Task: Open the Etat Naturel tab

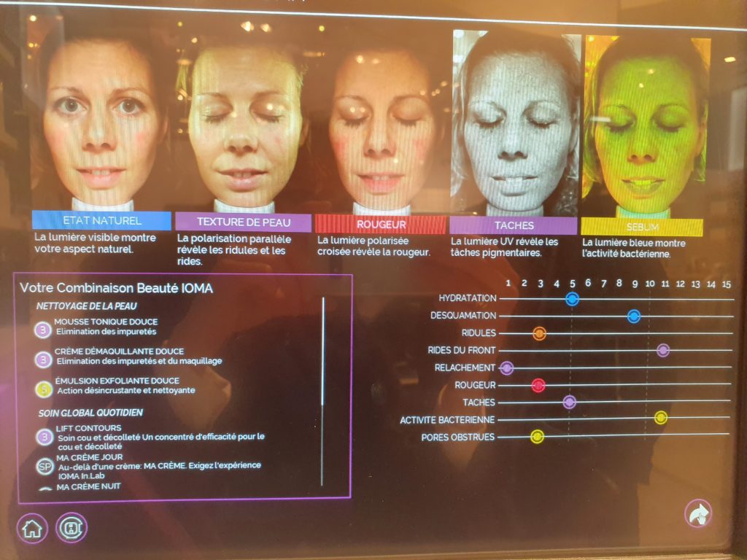Action: tap(101, 220)
